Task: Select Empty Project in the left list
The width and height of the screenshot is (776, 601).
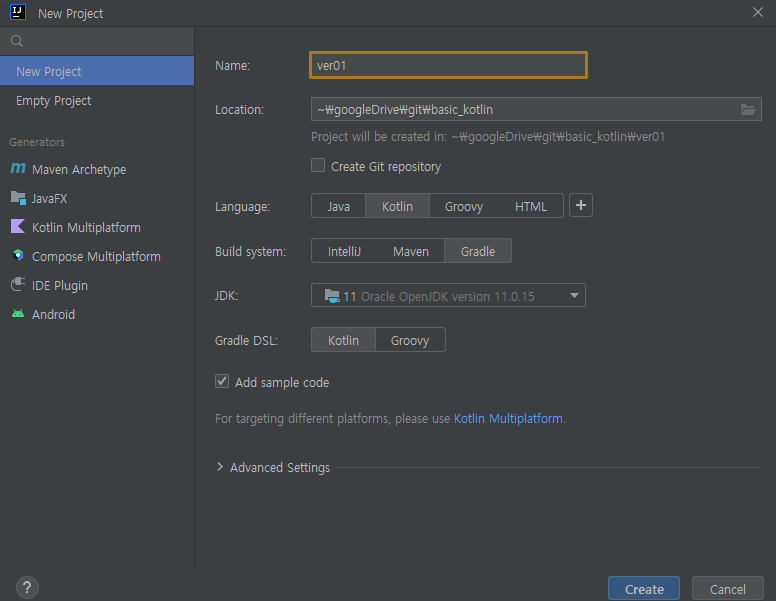Action: [97, 100]
